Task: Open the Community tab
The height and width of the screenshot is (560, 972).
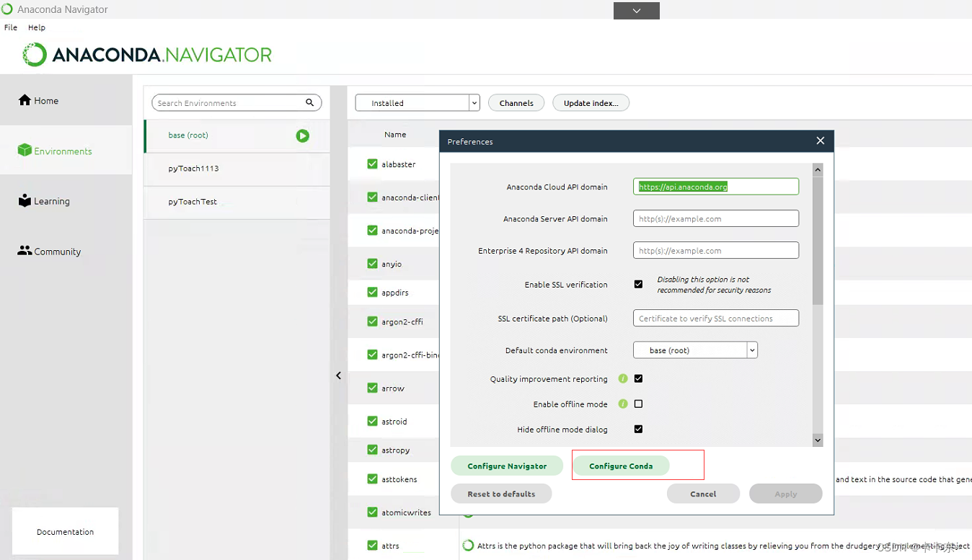Action: click(66, 252)
